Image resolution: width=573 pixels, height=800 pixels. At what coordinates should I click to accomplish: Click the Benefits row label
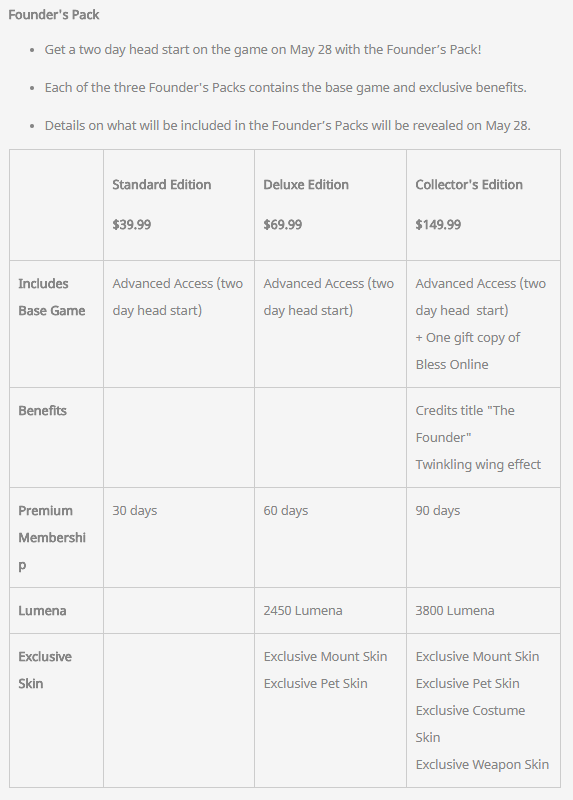(42, 411)
